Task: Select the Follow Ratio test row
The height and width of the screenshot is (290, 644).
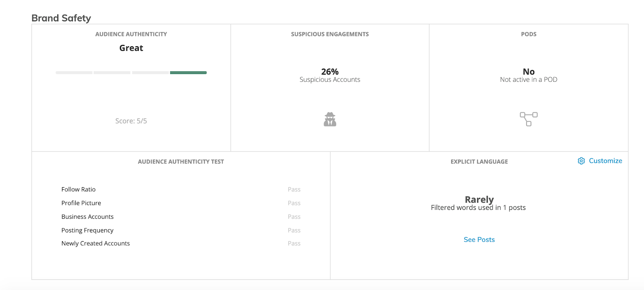Action: 181,189
